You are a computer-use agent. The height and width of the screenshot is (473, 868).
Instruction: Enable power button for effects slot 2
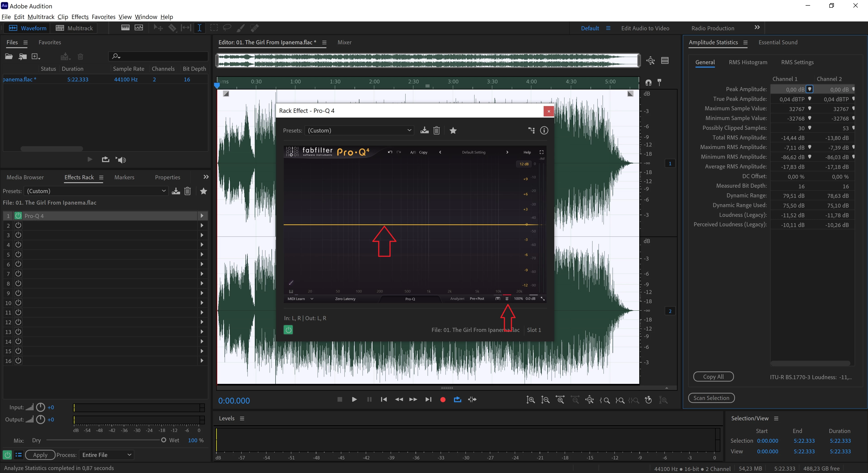18,225
